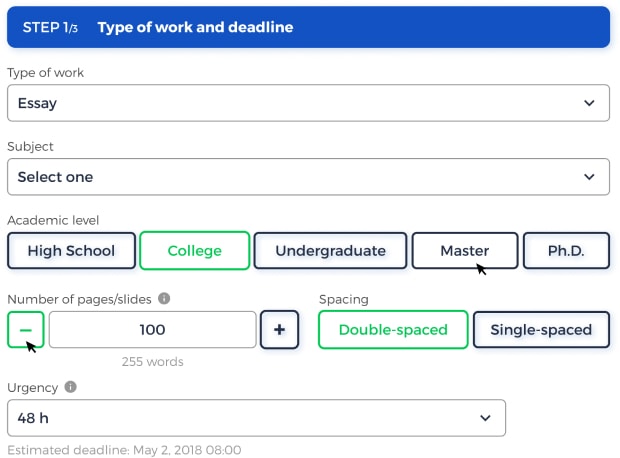Click the minus button to decrease pages

(x=26, y=330)
